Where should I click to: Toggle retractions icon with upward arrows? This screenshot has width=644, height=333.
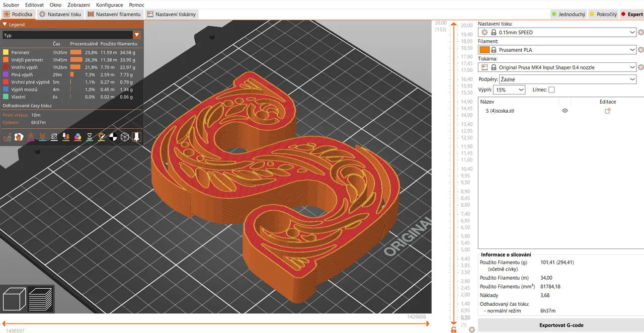coord(31,136)
